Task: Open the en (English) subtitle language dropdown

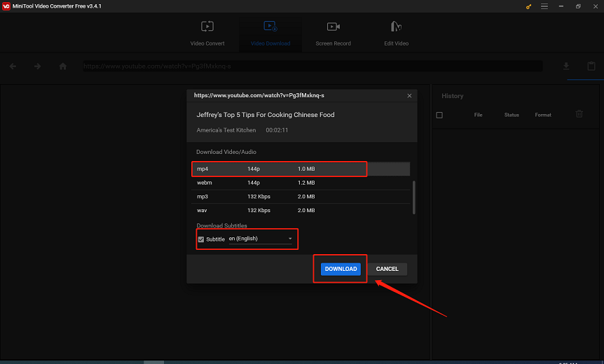Action: coord(261,239)
